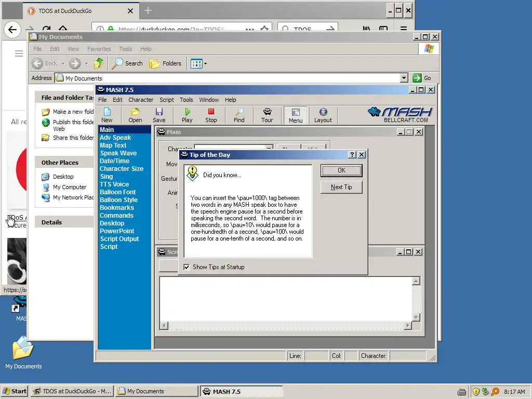Screen dimensions: 532x399
Task: Open the Character menu in MASH
Action: [x=141, y=100]
